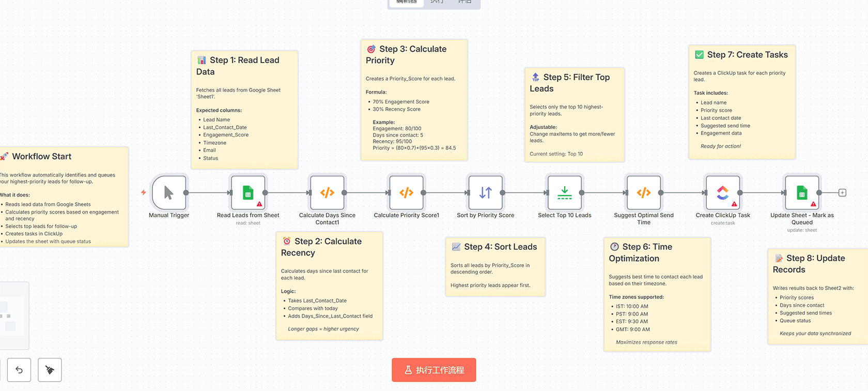The image size is (868, 391).
Task: Click the tidy up broom icon button
Action: [x=50, y=370]
